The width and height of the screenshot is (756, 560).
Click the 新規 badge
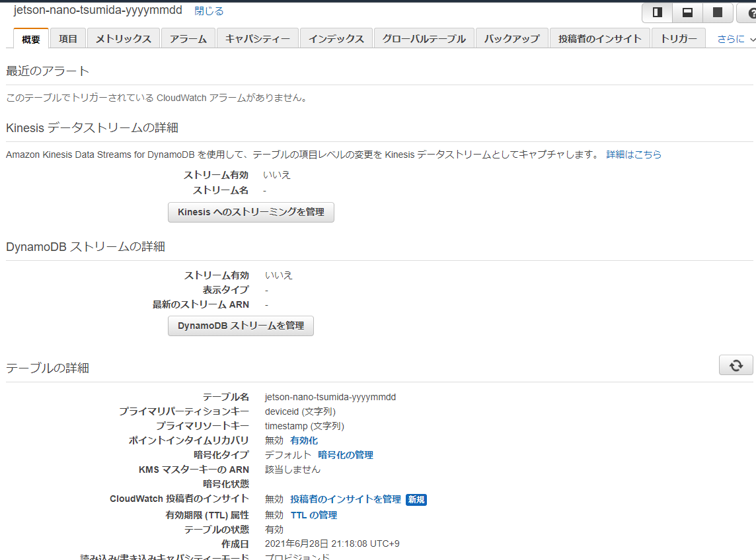(416, 500)
